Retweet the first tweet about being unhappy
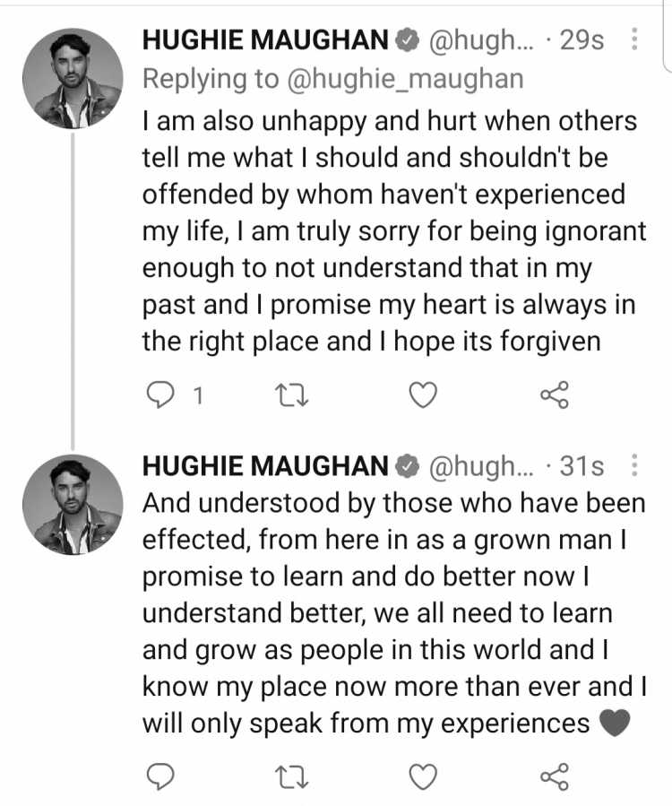The width and height of the screenshot is (672, 806). point(292,395)
